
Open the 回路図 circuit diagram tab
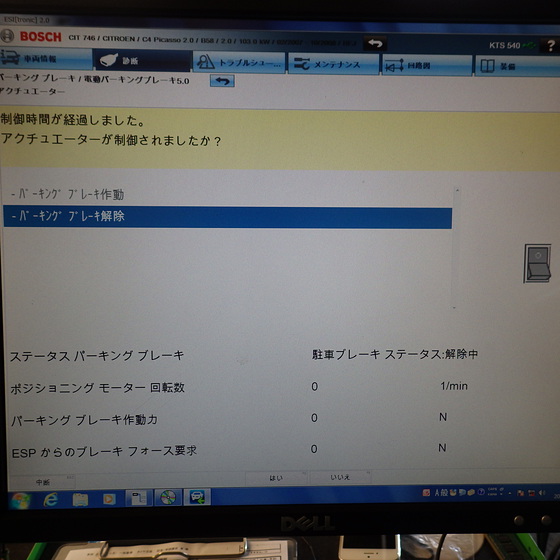pyautogui.click(x=427, y=65)
